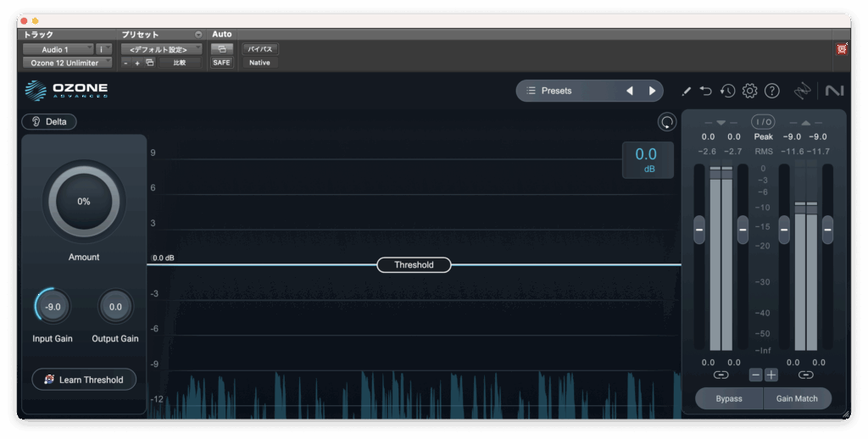Click the Undo arrow icon
The width and height of the screenshot is (868, 439).
[x=706, y=91]
